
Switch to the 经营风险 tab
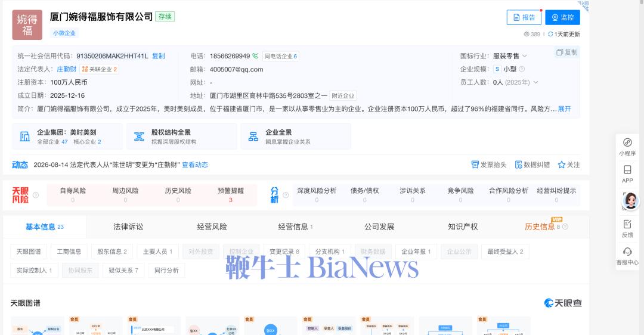[x=212, y=227]
